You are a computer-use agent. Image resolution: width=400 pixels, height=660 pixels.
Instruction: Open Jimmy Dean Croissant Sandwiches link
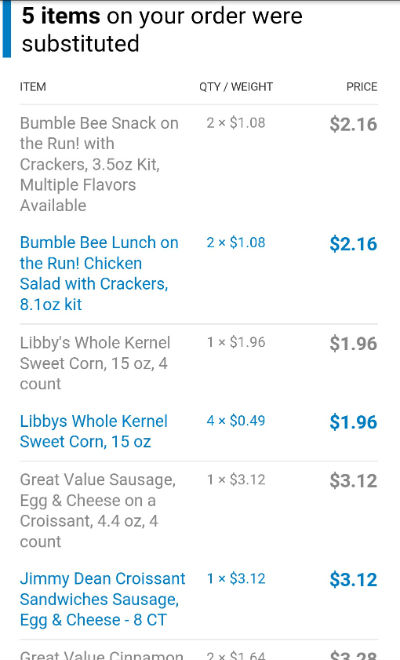(x=102, y=599)
